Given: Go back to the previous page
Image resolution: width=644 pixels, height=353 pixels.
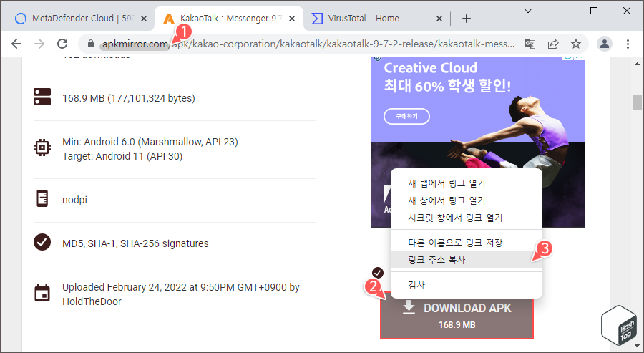Looking at the screenshot, I should (x=16, y=44).
